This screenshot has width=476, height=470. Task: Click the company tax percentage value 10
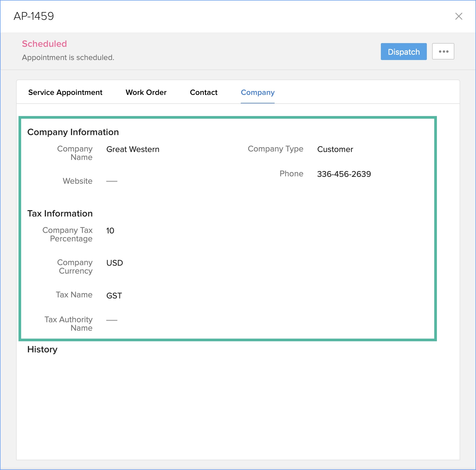click(110, 231)
